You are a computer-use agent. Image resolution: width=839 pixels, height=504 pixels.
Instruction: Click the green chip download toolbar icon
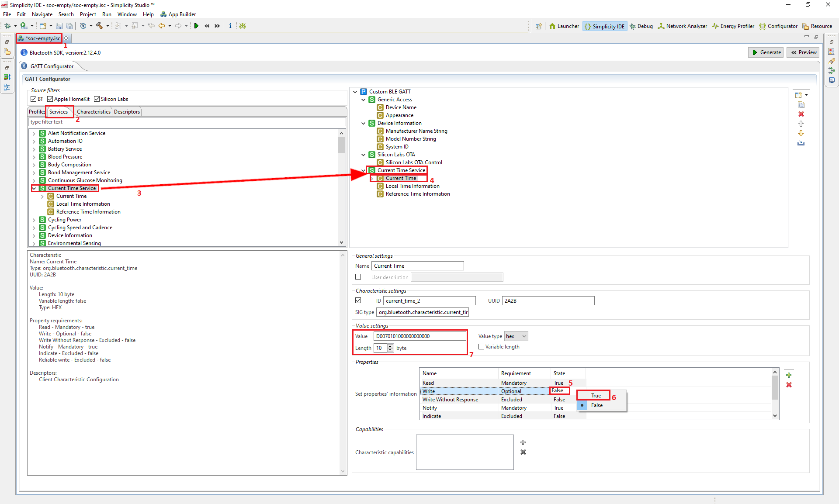pyautogui.click(x=243, y=26)
